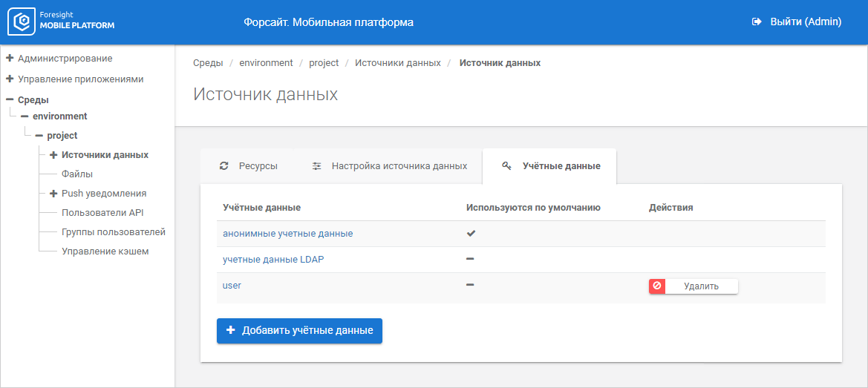The width and height of the screenshot is (868, 388).
Task: Click the plus icon on Добавить учётные данные
Action: [x=231, y=330]
